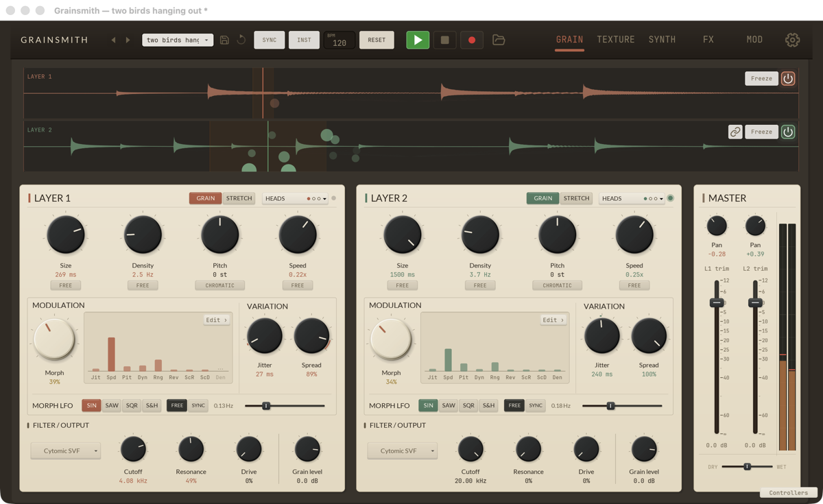Click FREE under Layer 2 Speed
823x504 pixels.
634,285
